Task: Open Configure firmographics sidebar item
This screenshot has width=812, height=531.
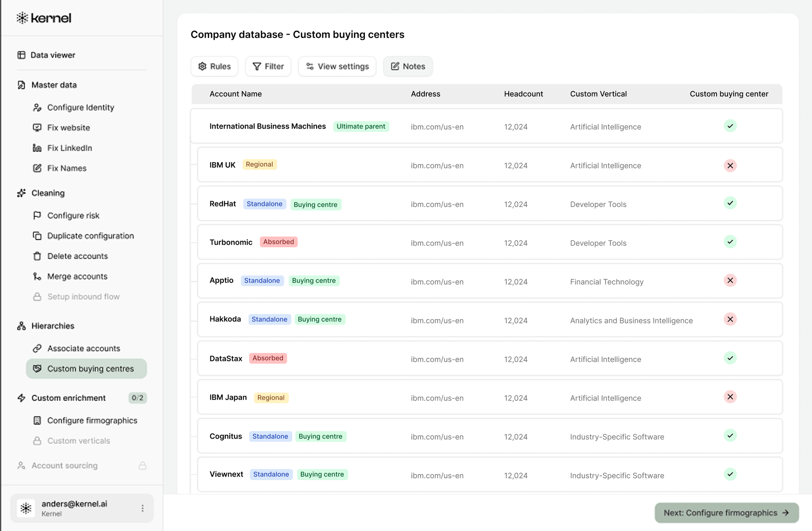Action: point(92,421)
